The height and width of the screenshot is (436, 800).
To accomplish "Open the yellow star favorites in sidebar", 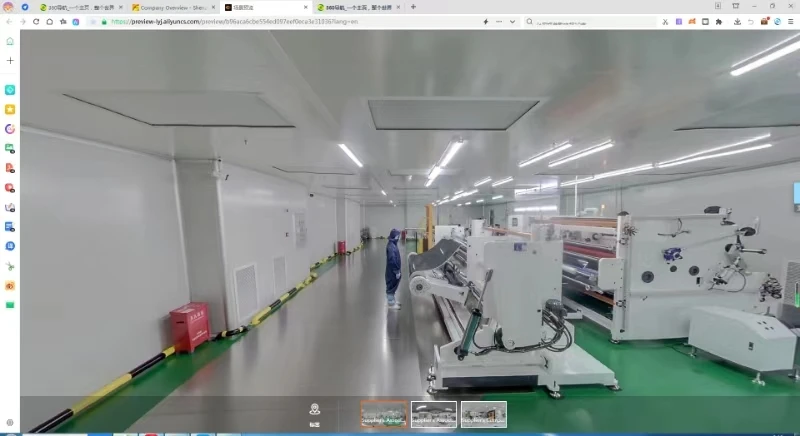I will click(10, 109).
